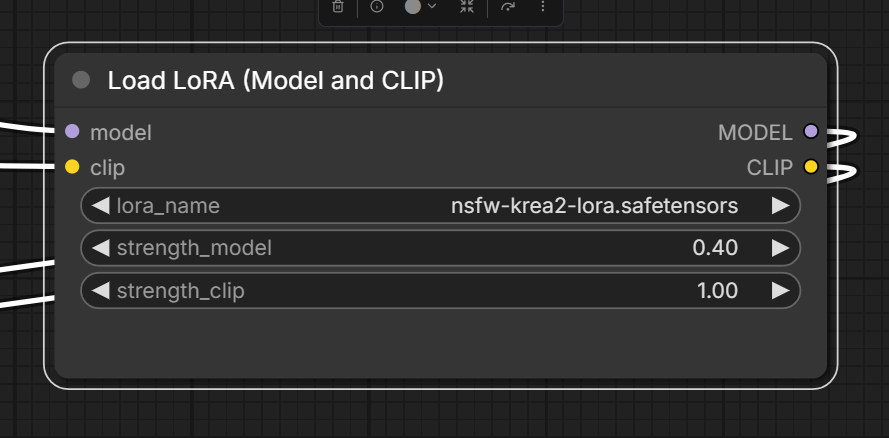
Task: Open node info with the info icon
Action: [376, 7]
